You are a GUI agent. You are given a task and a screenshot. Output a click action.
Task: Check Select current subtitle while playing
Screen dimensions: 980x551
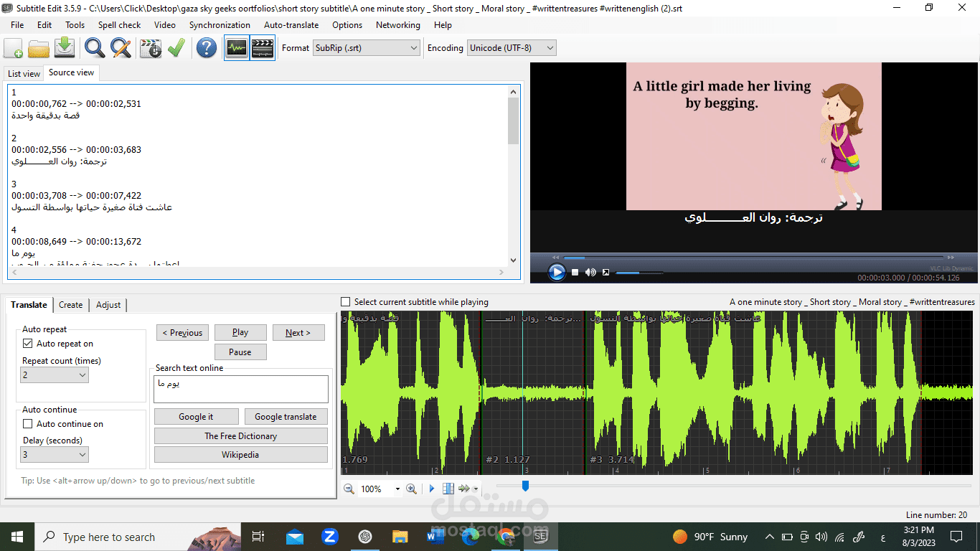click(x=346, y=302)
